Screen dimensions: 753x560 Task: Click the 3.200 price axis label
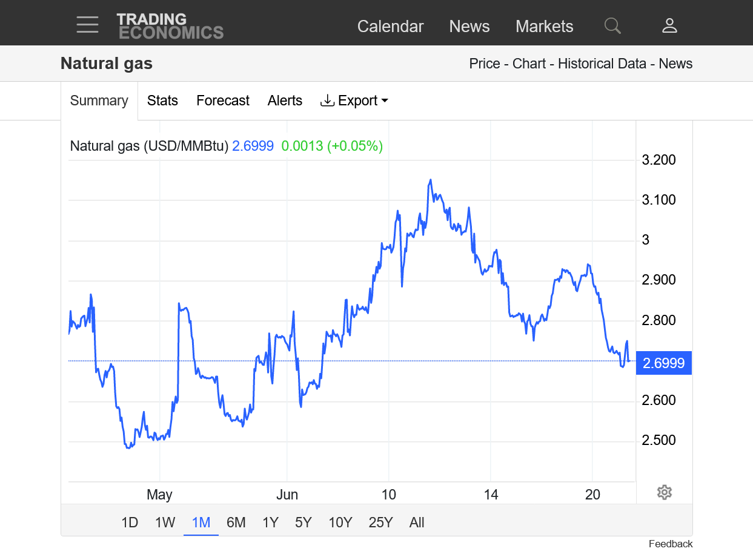click(659, 160)
